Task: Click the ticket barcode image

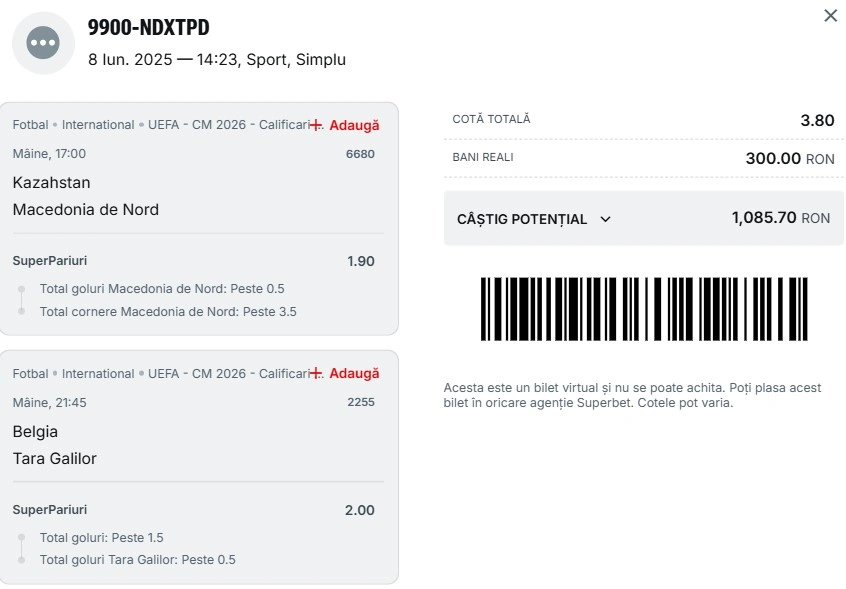Action: pos(644,309)
